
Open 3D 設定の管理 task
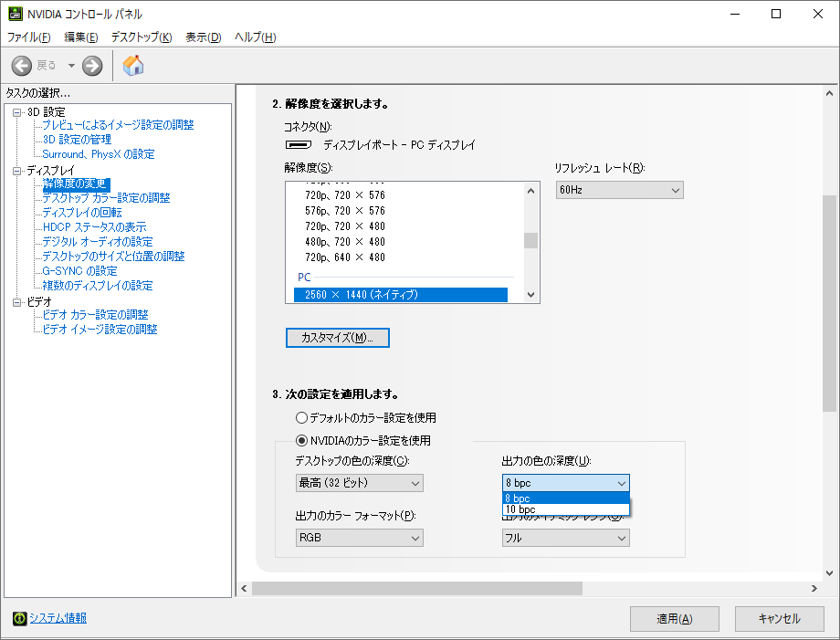click(x=77, y=140)
